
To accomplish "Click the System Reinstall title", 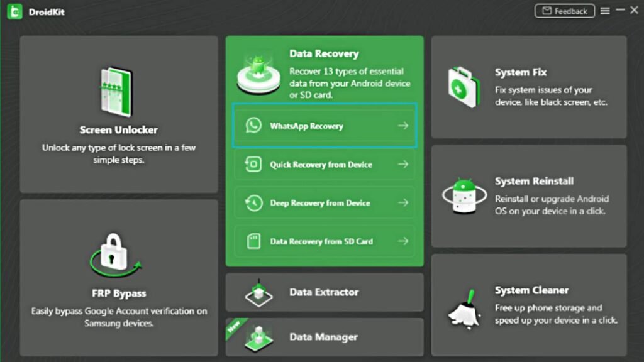I will (x=535, y=181).
